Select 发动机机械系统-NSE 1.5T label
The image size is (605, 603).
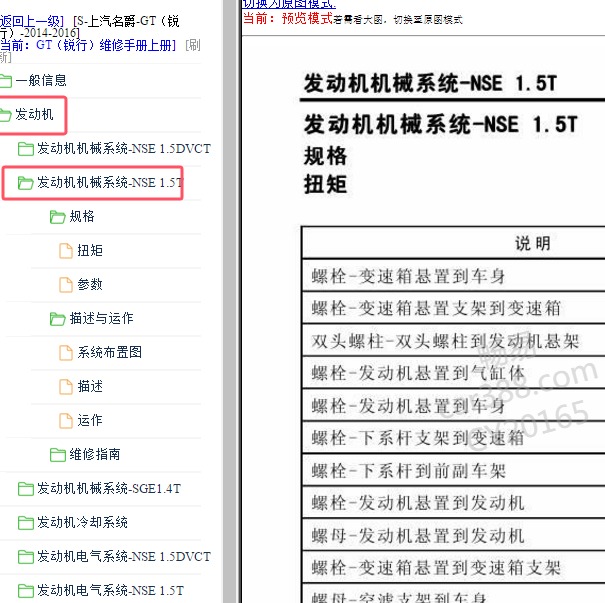[x=110, y=182]
